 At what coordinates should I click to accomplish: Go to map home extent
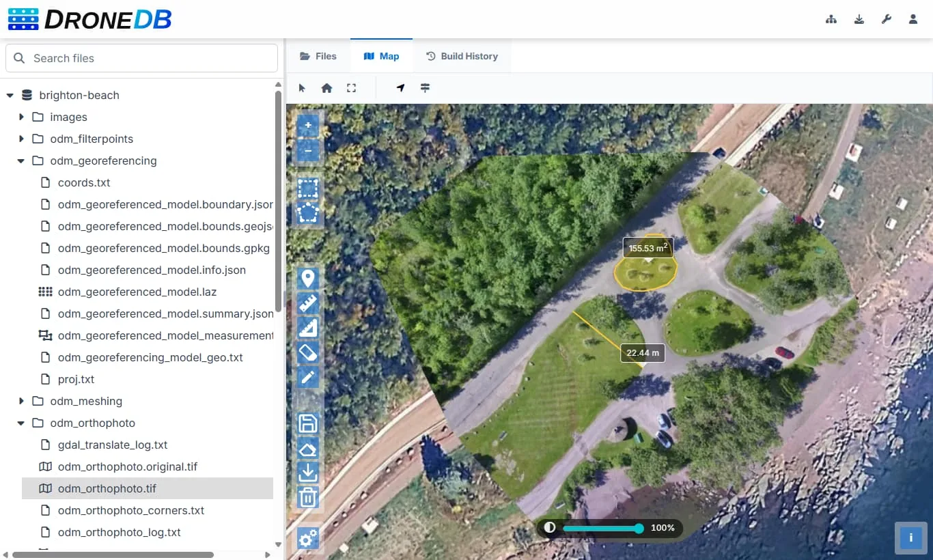coord(326,88)
